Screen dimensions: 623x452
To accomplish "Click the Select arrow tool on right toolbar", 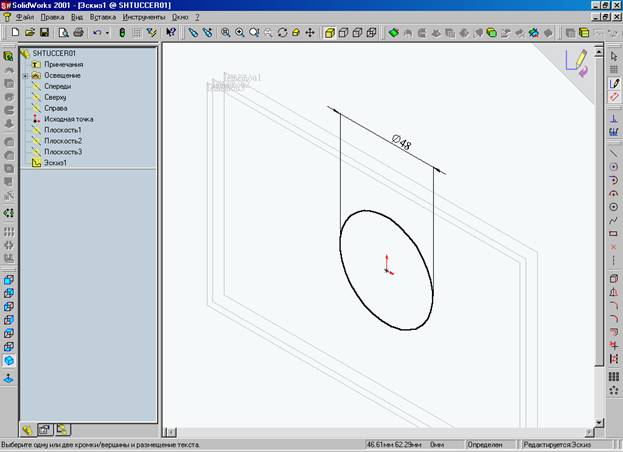I will point(614,56).
